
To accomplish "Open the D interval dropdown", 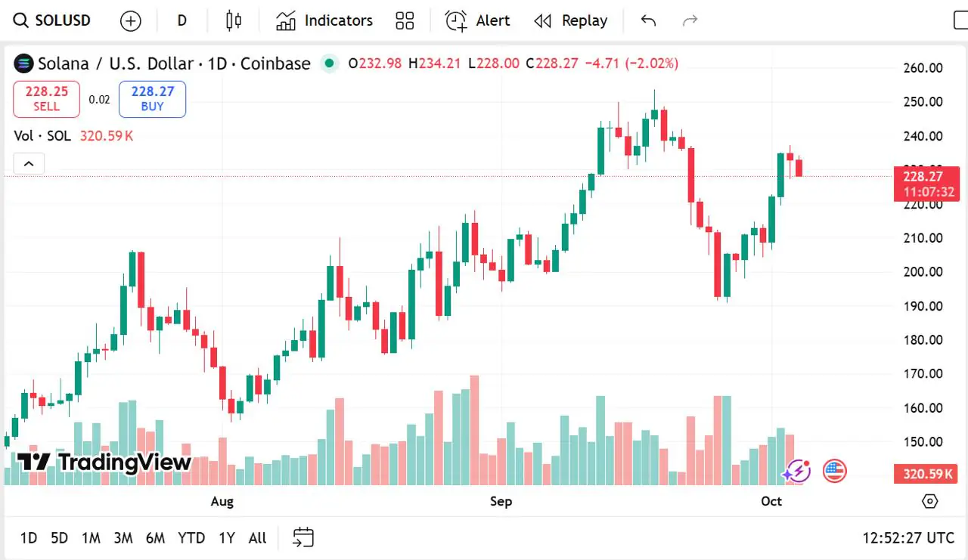I will click(x=182, y=20).
